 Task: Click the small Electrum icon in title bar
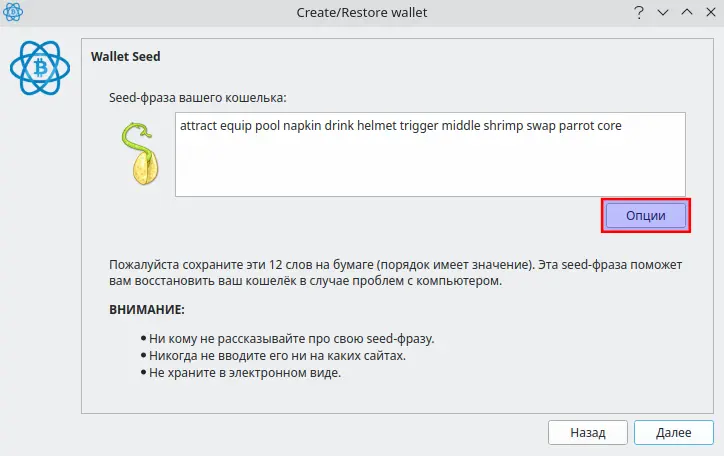(12, 12)
